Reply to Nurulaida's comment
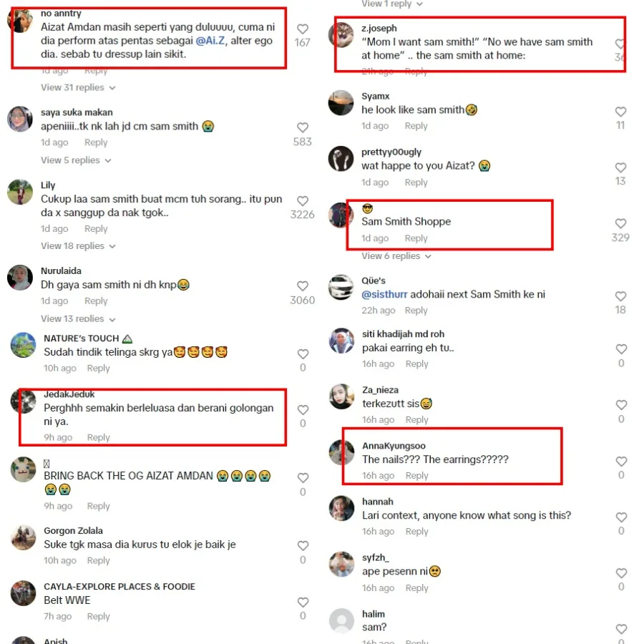Viewport: 644px width, 644px height. 96,301
